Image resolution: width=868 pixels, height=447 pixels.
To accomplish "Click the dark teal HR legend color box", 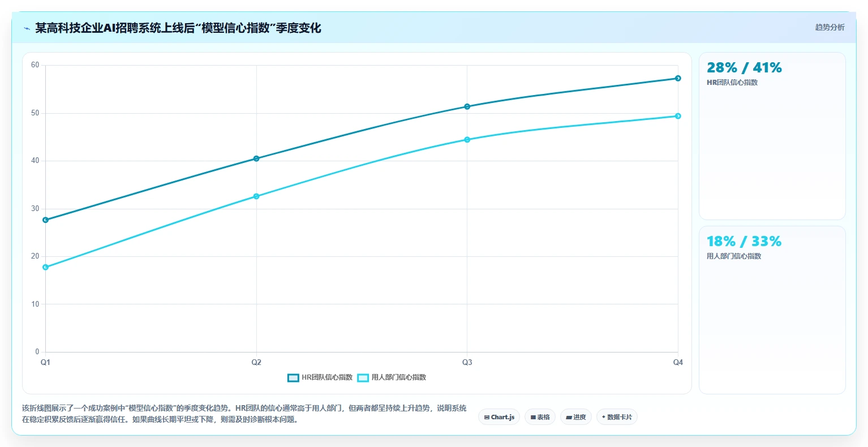I will tap(293, 377).
